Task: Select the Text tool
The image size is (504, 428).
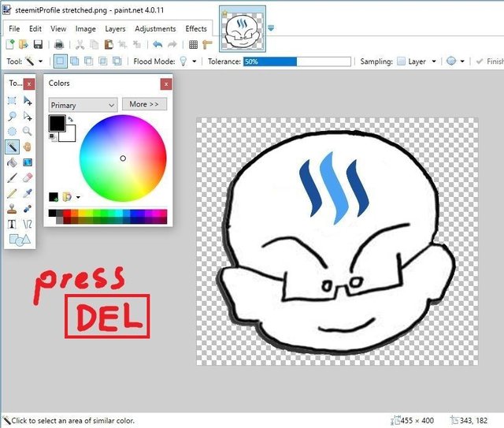Action: [12, 224]
